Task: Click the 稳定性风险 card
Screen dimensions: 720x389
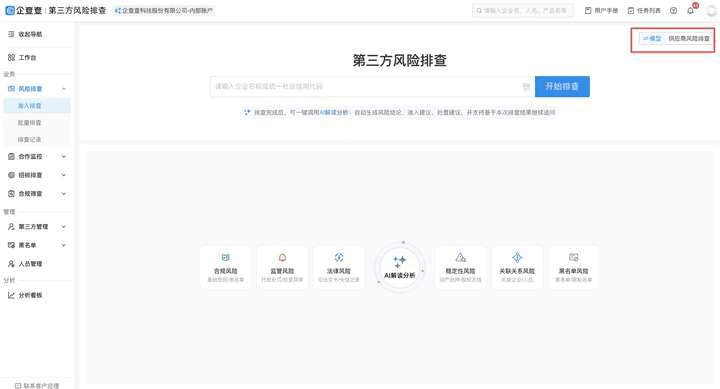Action: point(461,267)
